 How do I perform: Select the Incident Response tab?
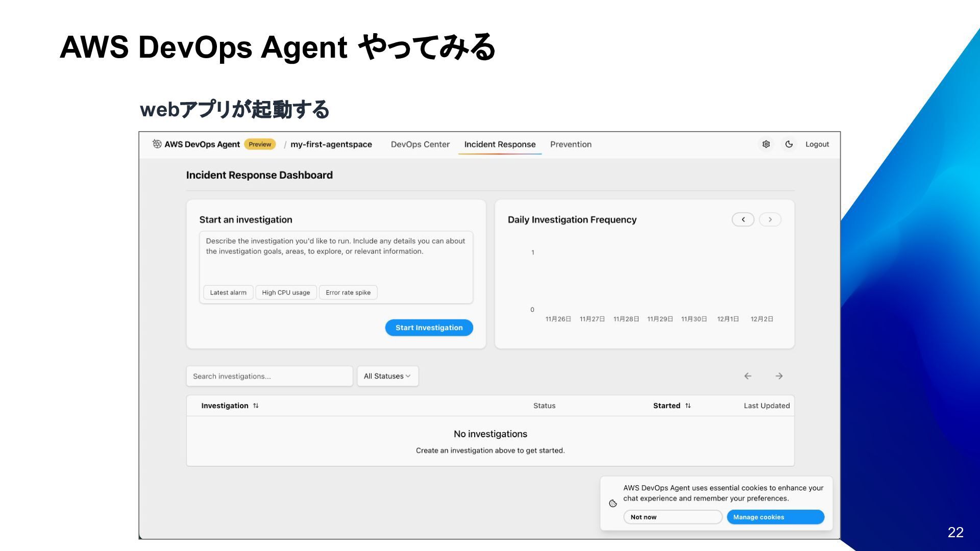[x=500, y=144]
